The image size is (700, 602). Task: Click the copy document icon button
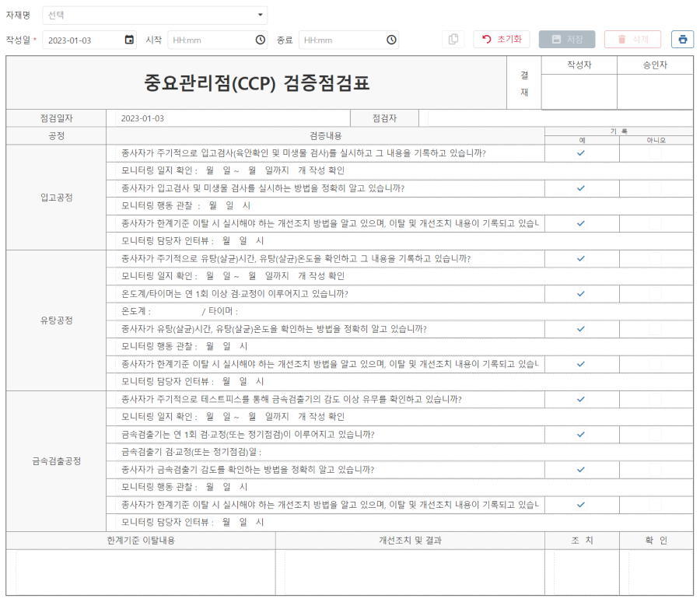tap(453, 40)
